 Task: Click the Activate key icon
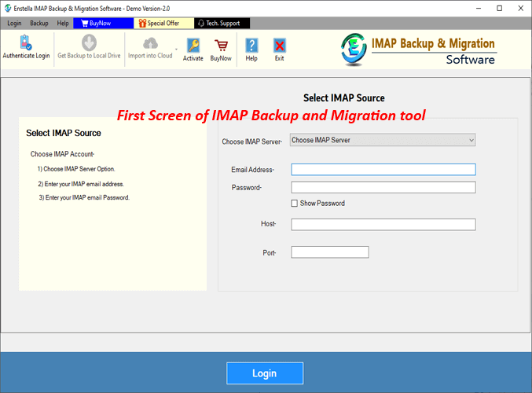point(193,46)
